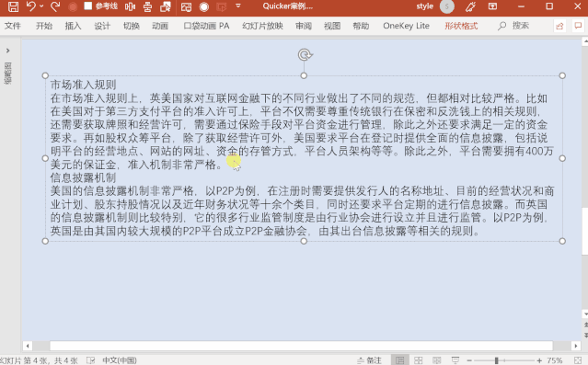Click the align middle icon in quick access toolbar

[x=148, y=6]
